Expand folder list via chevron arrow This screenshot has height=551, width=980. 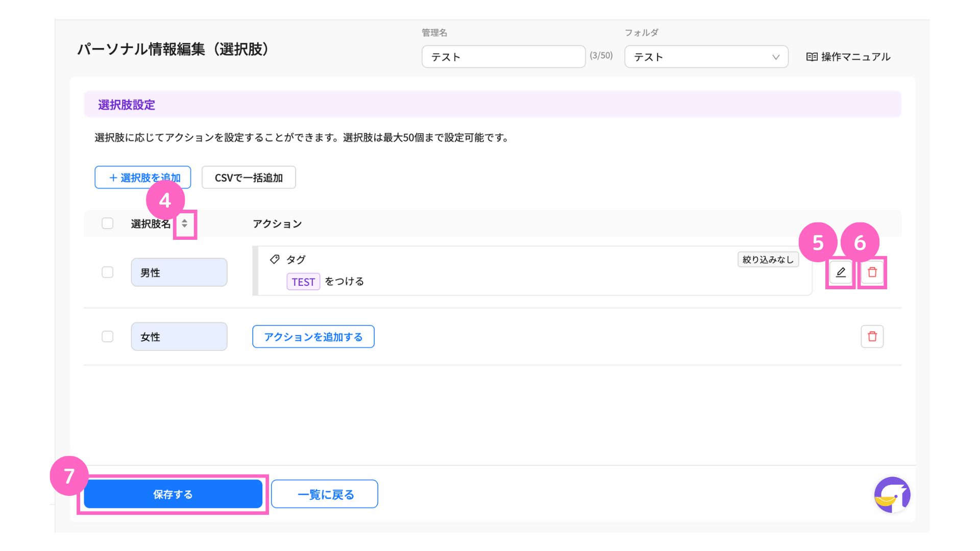coord(775,57)
